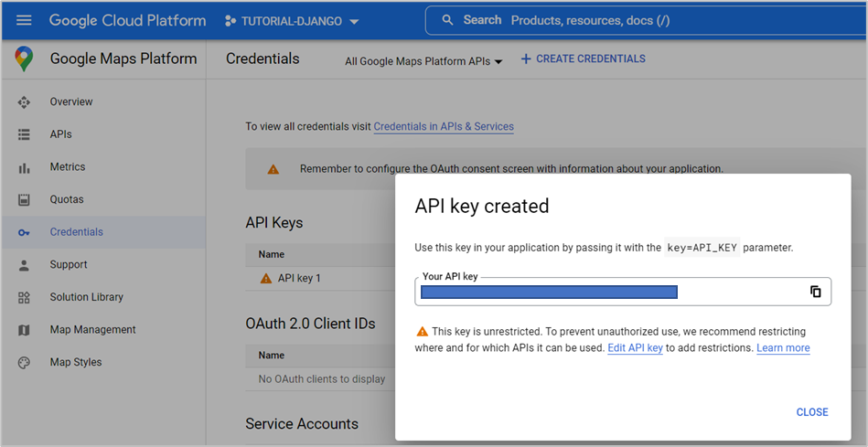
Task: Open API key 1 in the table
Action: coord(299,278)
